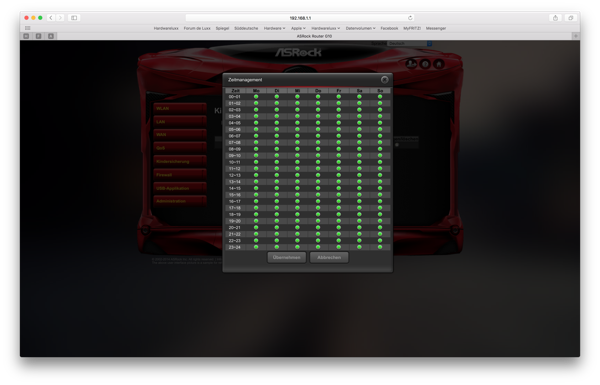600x385 pixels.
Task: Expand the Hardwareluxx folder with arrow
Action: click(326, 28)
